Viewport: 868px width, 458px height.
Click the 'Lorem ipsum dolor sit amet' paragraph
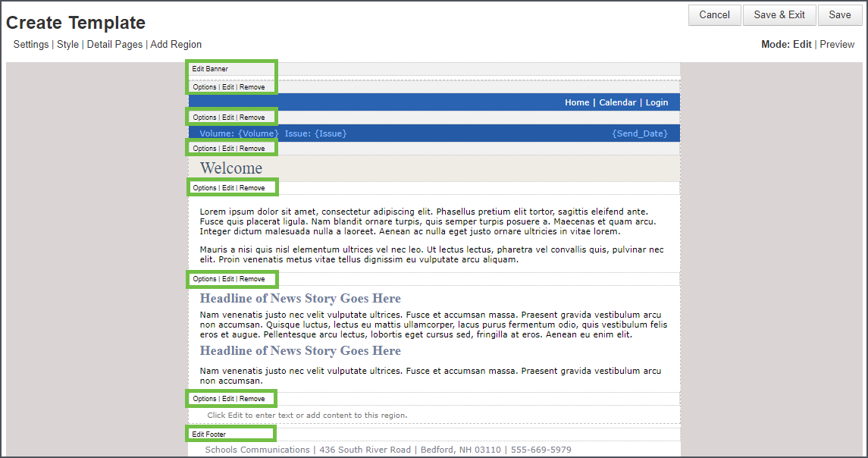[428, 221]
